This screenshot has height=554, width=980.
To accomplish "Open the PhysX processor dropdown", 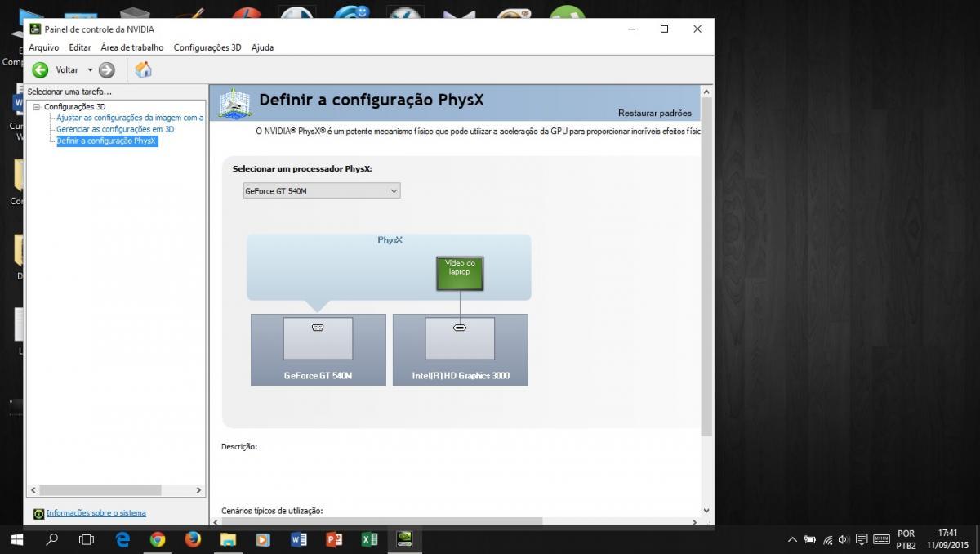I will 322,191.
